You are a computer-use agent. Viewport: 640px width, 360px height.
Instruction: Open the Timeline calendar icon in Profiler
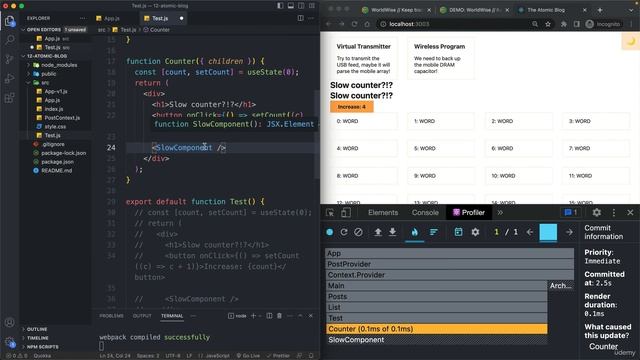tap(458, 232)
